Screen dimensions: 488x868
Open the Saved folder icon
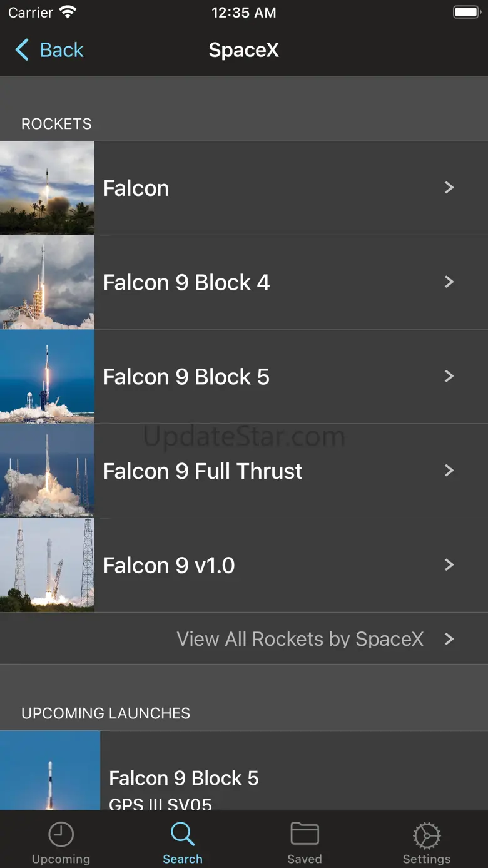pos(305,835)
